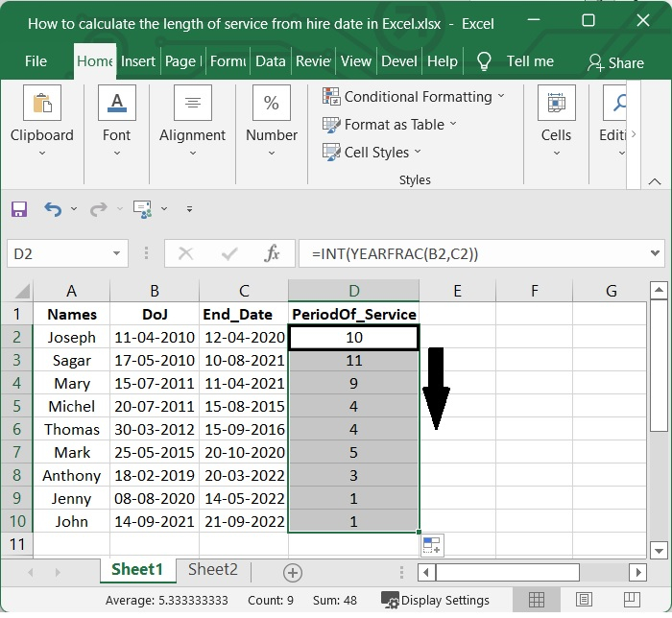Expand the formula bar
This screenshot has width=672, height=618.
656,253
